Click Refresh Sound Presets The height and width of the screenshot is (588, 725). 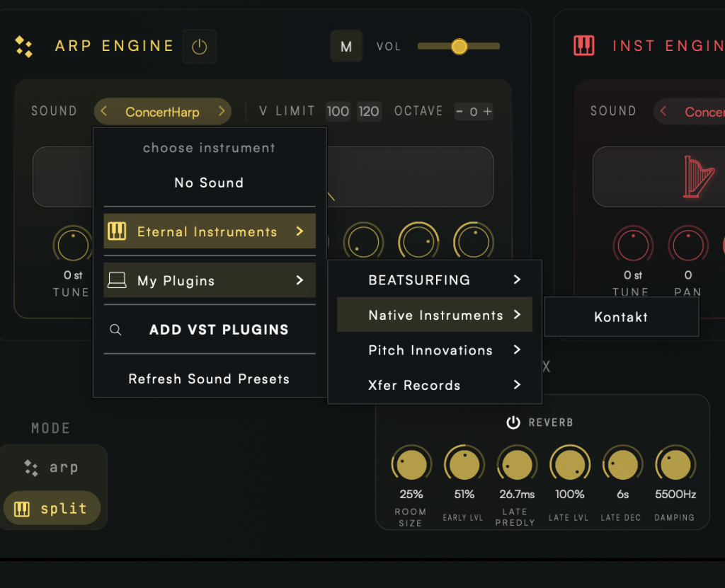[x=209, y=379]
